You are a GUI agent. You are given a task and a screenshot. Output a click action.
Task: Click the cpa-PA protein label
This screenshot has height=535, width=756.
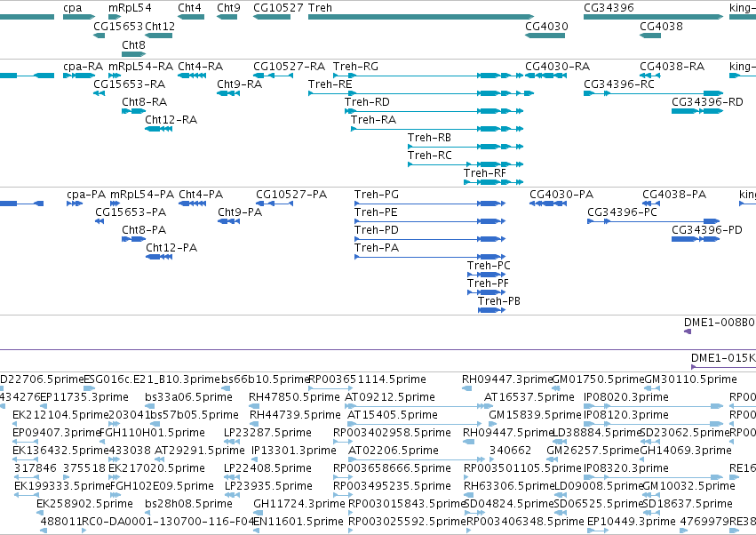86,195
